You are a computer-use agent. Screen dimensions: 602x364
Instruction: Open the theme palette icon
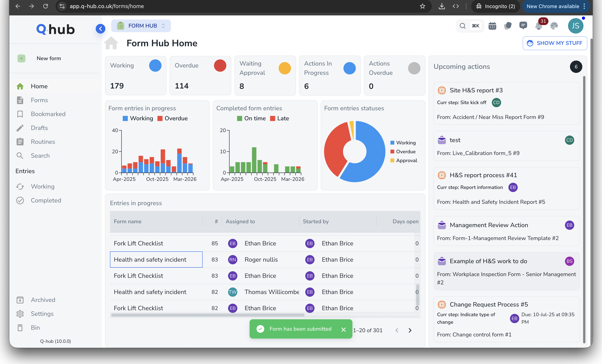(x=554, y=26)
